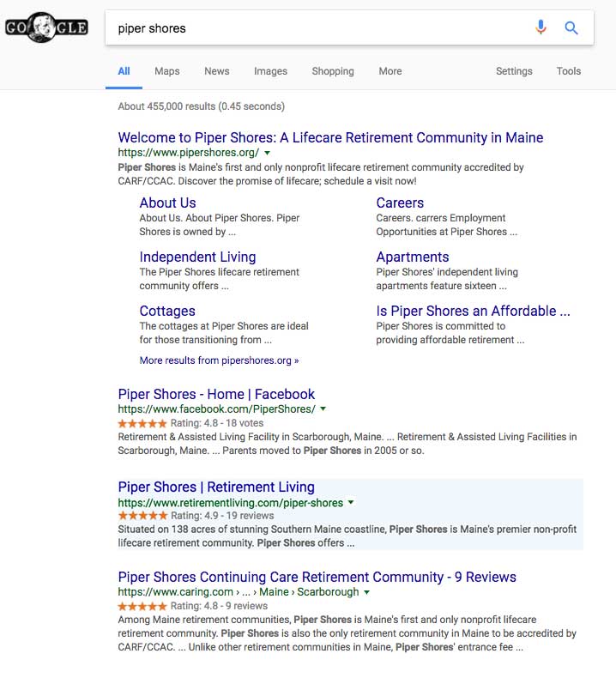Switch to the Maps tab
The width and height of the screenshot is (616, 684).
(167, 71)
